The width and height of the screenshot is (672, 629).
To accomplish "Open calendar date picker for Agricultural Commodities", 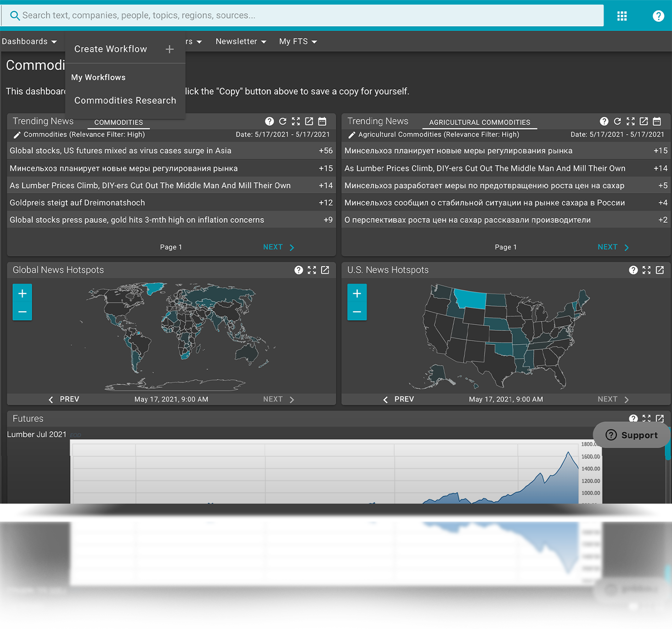I will [x=657, y=121].
